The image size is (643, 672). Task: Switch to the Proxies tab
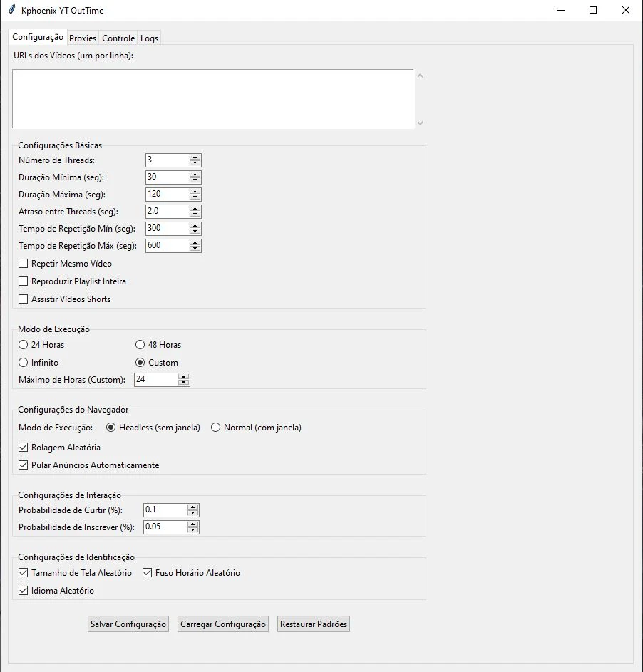(83, 38)
